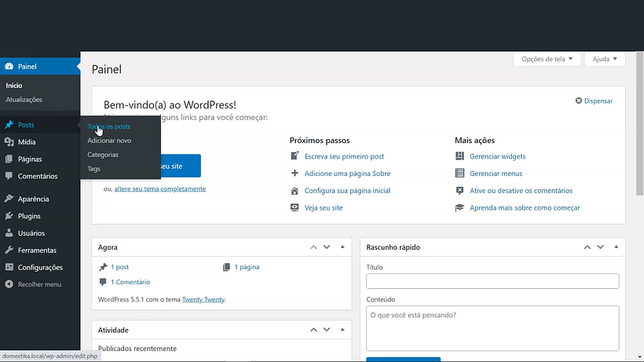Viewport: 644px width, 362px height.
Task: Click the pushpin icon beside 1 post
Action: point(103,267)
